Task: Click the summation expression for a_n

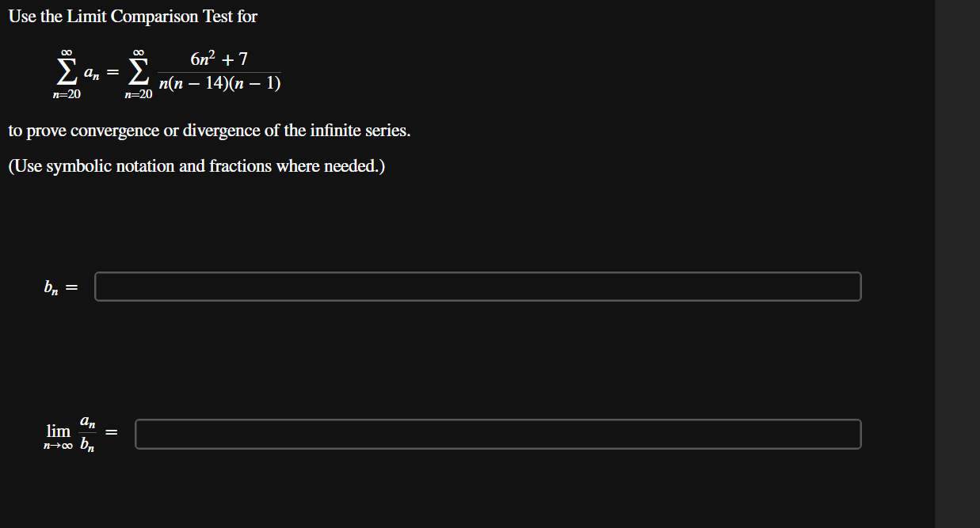Action: click(77, 71)
